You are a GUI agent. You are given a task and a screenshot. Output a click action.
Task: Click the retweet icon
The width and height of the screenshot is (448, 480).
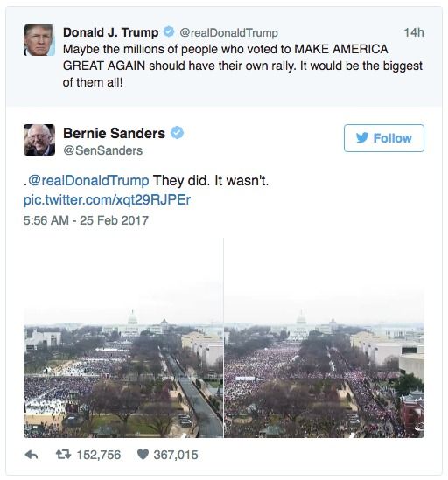pyautogui.click(x=63, y=455)
